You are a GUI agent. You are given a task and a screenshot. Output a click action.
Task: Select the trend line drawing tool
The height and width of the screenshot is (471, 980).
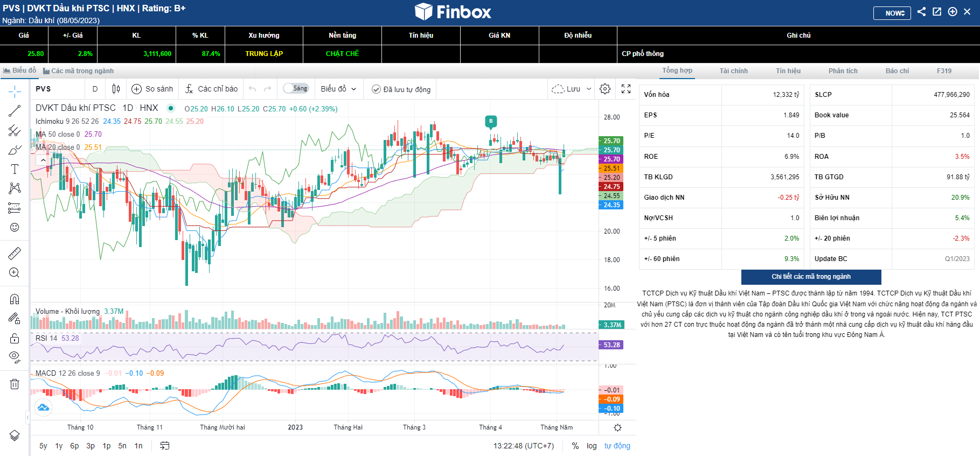pyautogui.click(x=15, y=111)
